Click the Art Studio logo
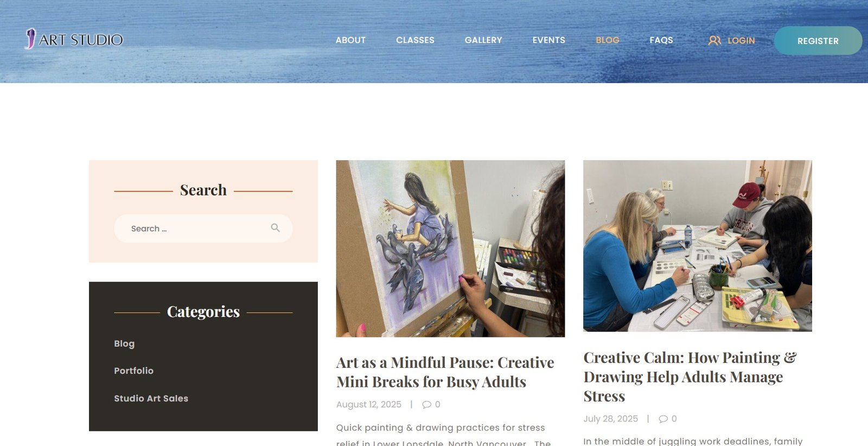This screenshot has width=868, height=446. tap(74, 39)
